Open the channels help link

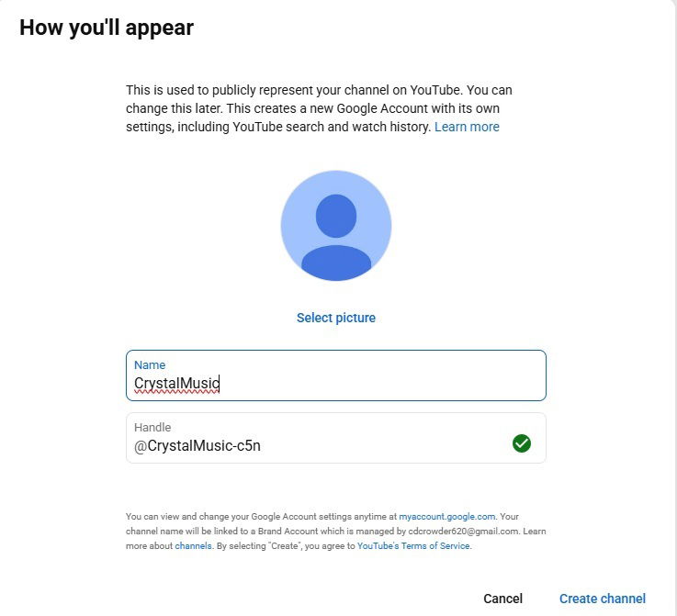coord(193,545)
